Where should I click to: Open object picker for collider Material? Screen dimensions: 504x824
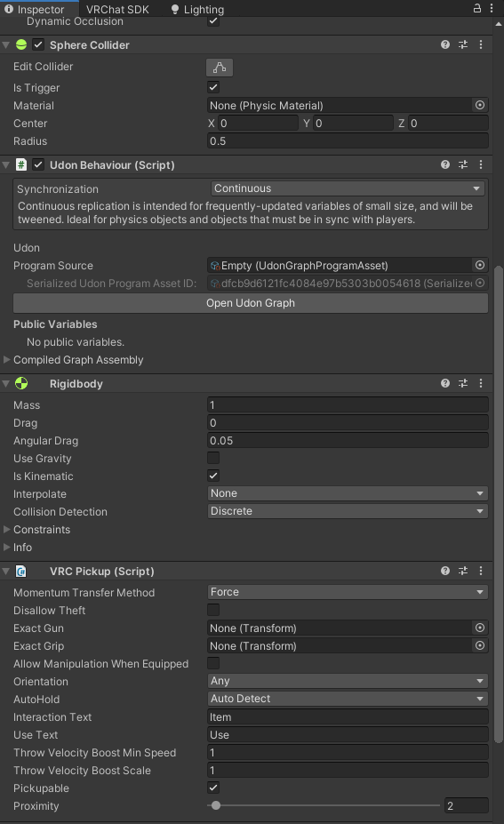pos(480,105)
